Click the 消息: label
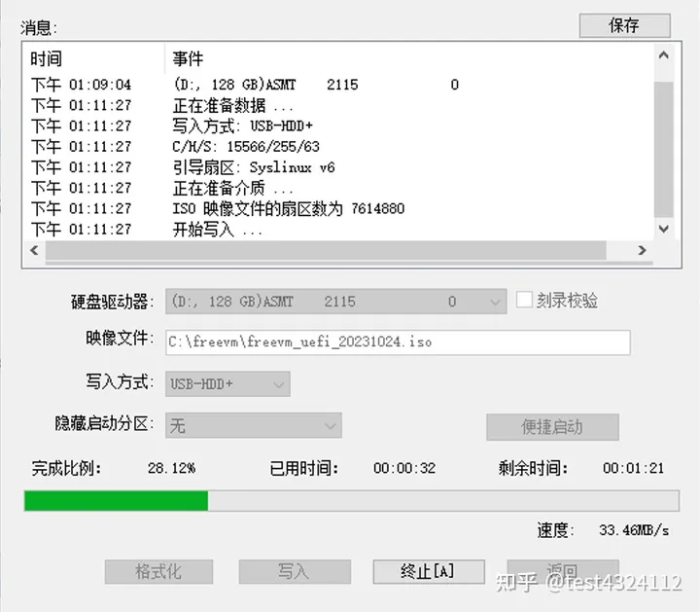Screen dimensions: 700x612 pos(38,27)
